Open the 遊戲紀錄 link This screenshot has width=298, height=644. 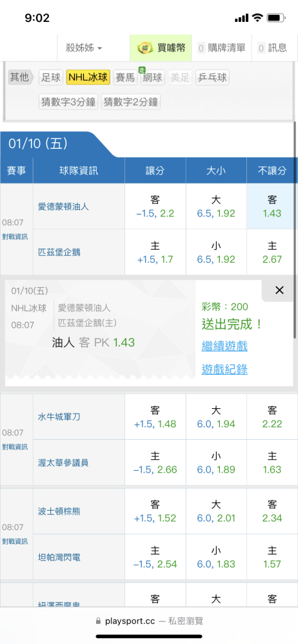(x=224, y=370)
